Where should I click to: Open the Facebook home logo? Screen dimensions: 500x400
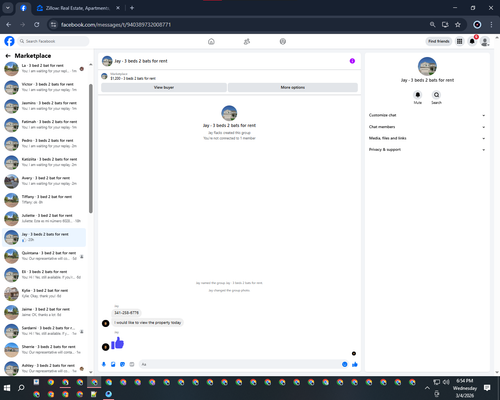click(9, 41)
